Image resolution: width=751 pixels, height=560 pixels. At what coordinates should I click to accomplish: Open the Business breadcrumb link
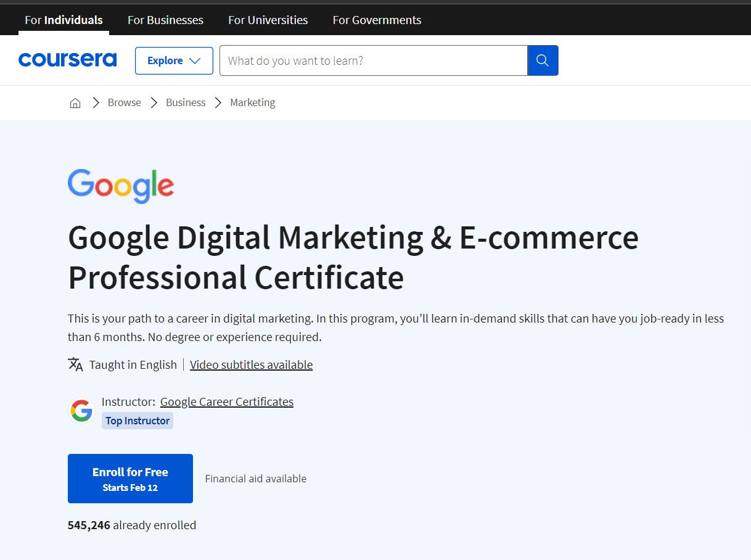[186, 102]
